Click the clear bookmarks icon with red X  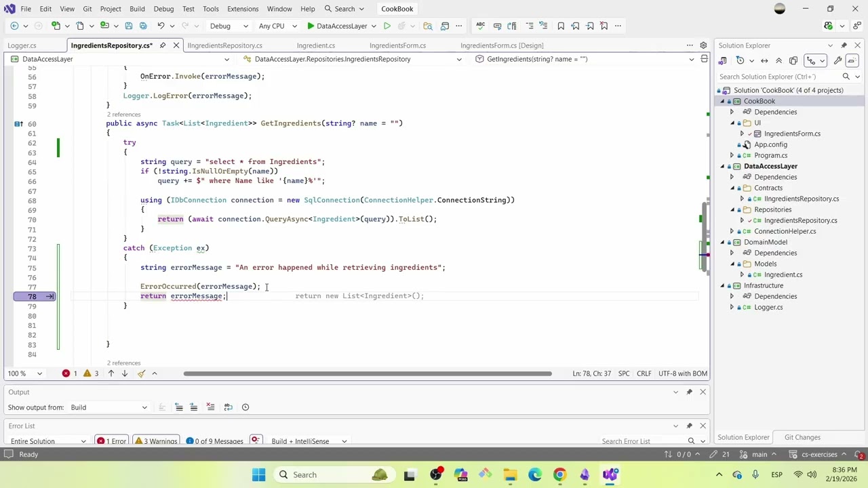coord(604,26)
